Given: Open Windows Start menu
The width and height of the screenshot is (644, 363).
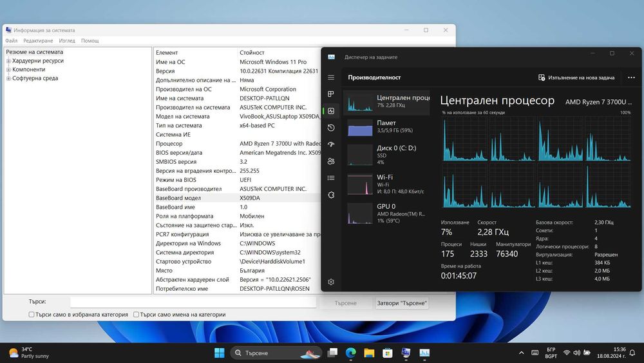Looking at the screenshot, I should pos(220,353).
